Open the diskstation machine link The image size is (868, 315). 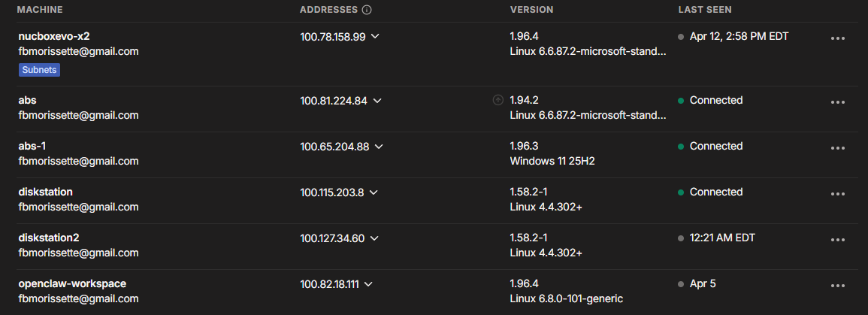click(46, 192)
